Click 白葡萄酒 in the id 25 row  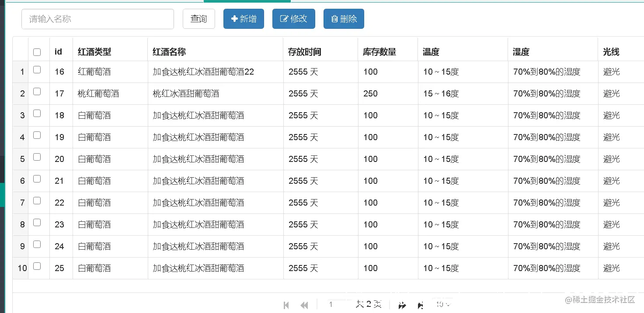click(x=94, y=268)
